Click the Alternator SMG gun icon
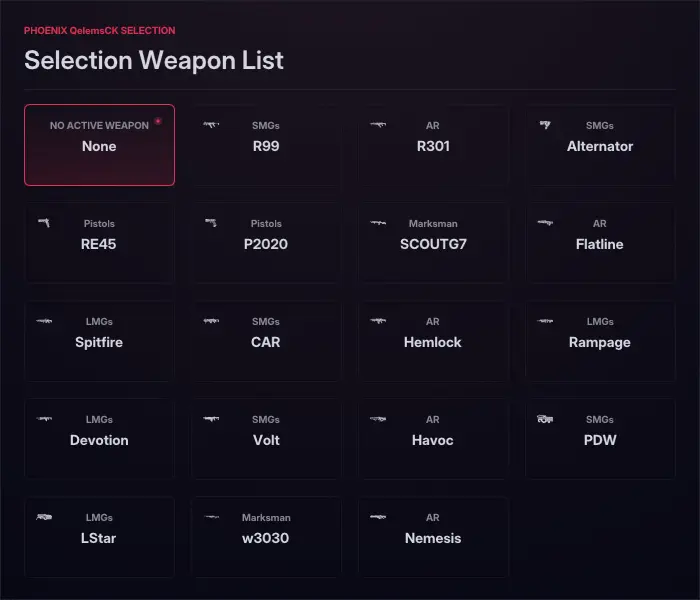700x600 pixels. coord(545,125)
